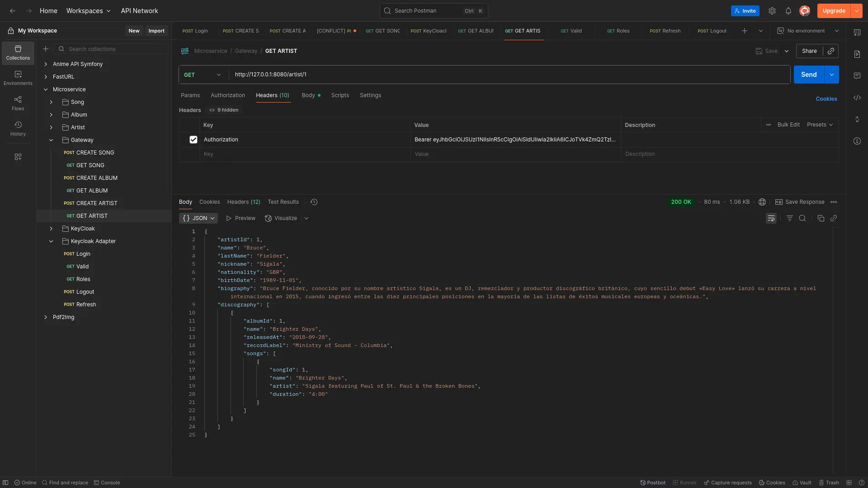The image size is (868, 488).
Task: Open the Presets dropdown
Action: 820,125
